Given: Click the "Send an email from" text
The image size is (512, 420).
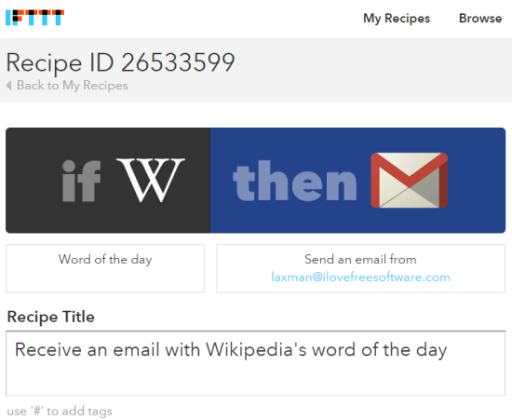Looking at the screenshot, I should pyautogui.click(x=361, y=259).
